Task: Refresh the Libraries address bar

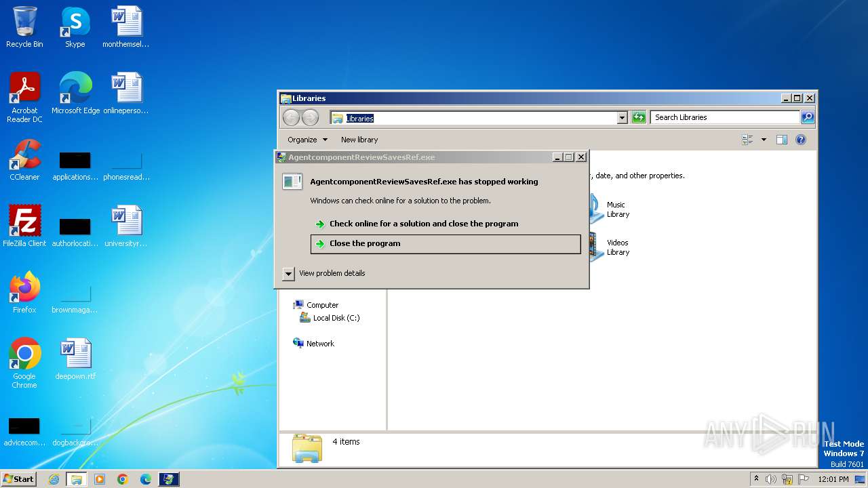Action: point(639,117)
